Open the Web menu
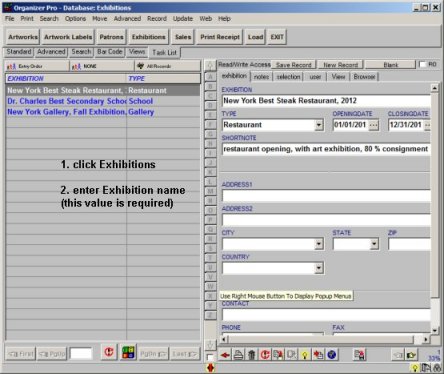Image resolution: width=444 pixels, height=374 pixels. 206,19
